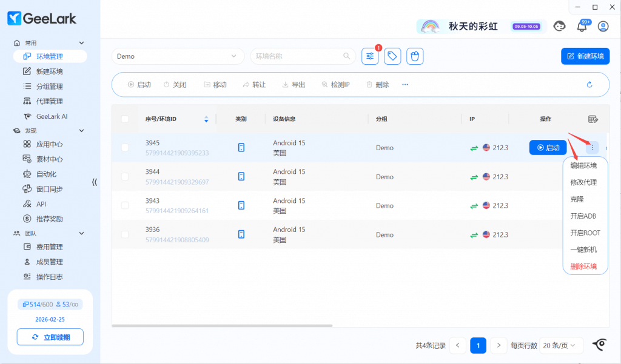Choose 克隆 from the context menu
The width and height of the screenshot is (621, 364).
[577, 199]
